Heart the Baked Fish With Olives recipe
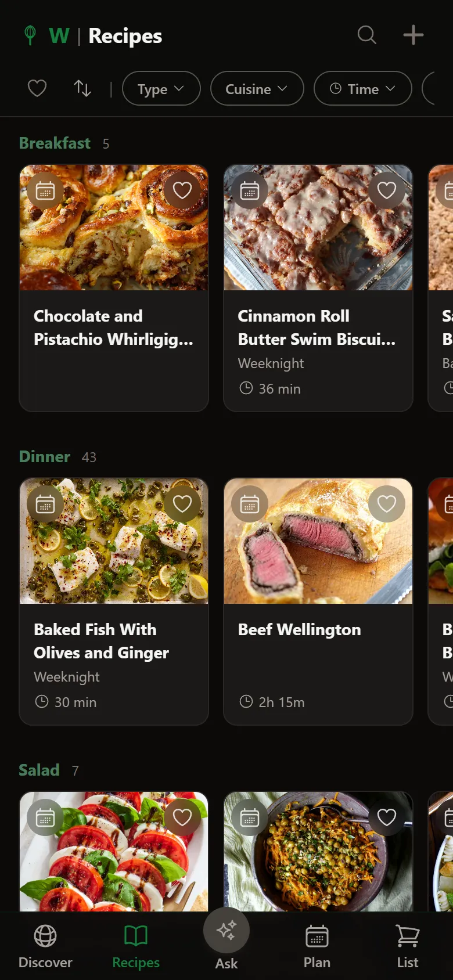The height and width of the screenshot is (980, 453). [x=182, y=504]
